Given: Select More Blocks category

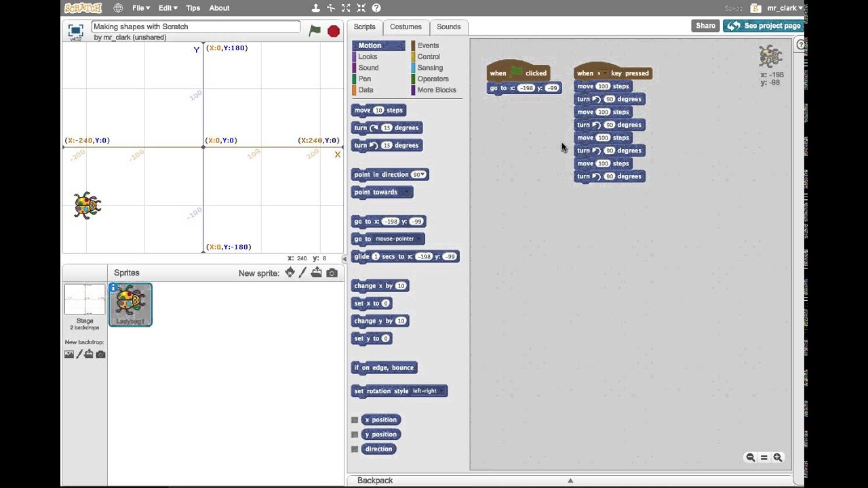Looking at the screenshot, I should coord(436,89).
